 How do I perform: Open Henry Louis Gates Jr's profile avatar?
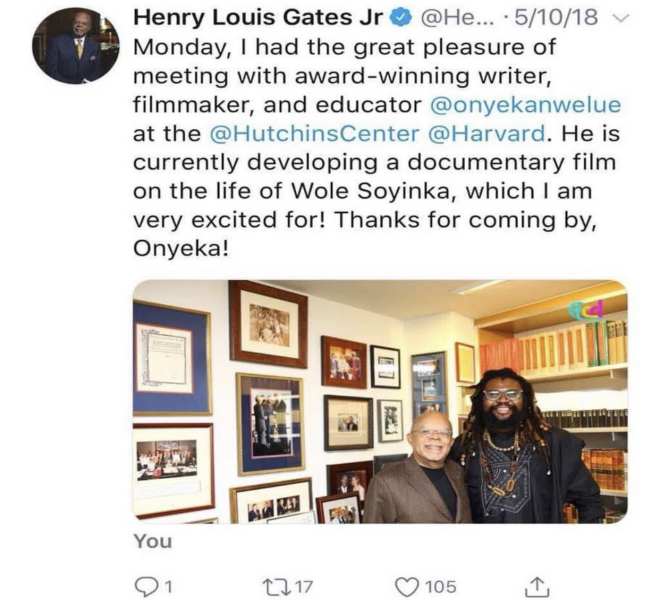click(x=75, y=45)
